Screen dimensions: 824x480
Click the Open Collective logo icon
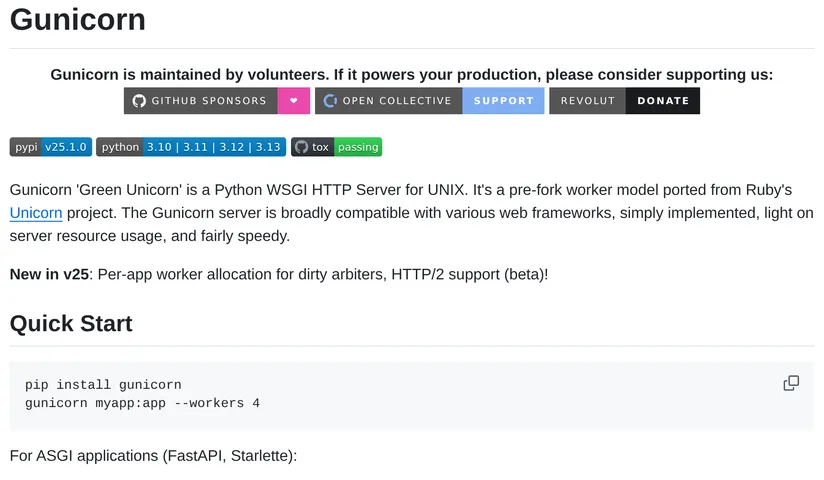(x=330, y=101)
